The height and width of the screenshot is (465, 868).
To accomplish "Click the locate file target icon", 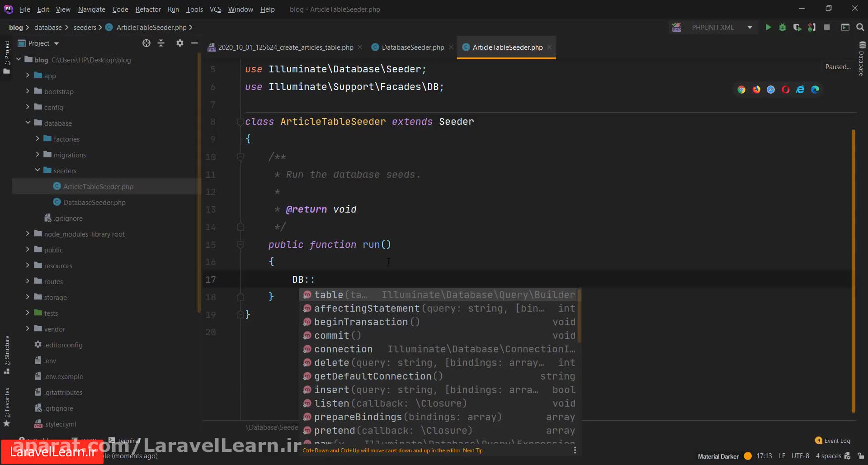I will [146, 43].
